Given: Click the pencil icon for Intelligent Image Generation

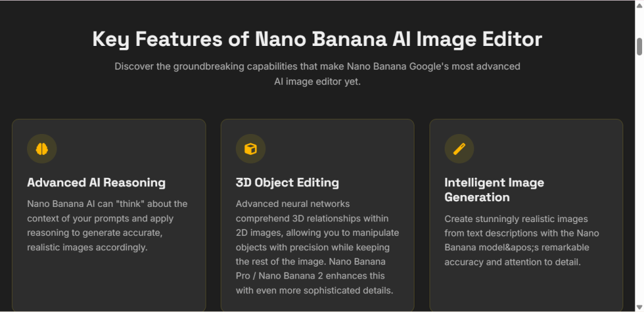Looking at the screenshot, I should (x=459, y=148).
